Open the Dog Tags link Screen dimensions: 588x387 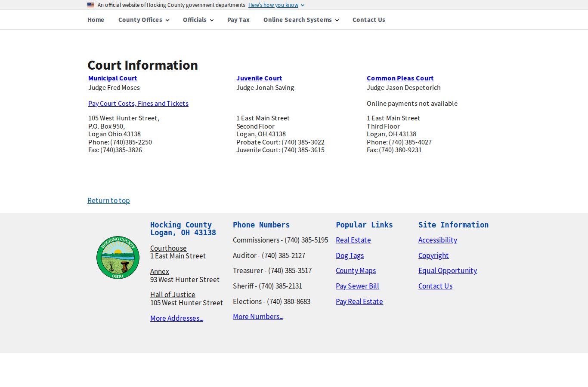(350, 255)
